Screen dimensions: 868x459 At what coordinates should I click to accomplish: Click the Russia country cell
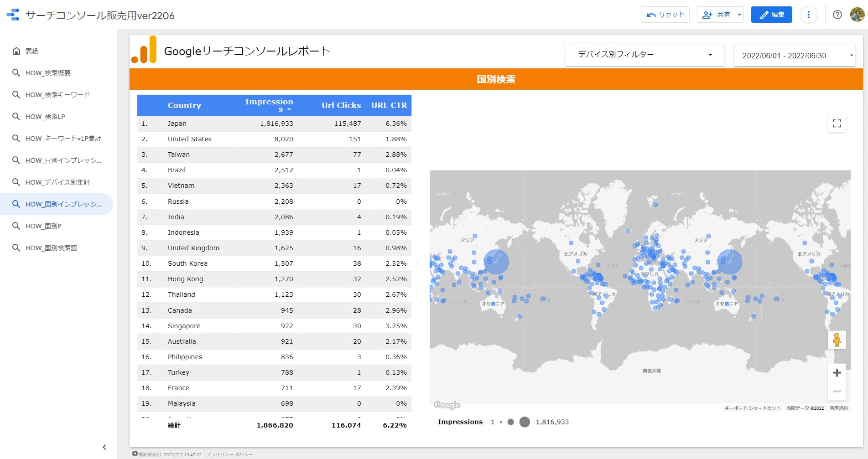(178, 201)
